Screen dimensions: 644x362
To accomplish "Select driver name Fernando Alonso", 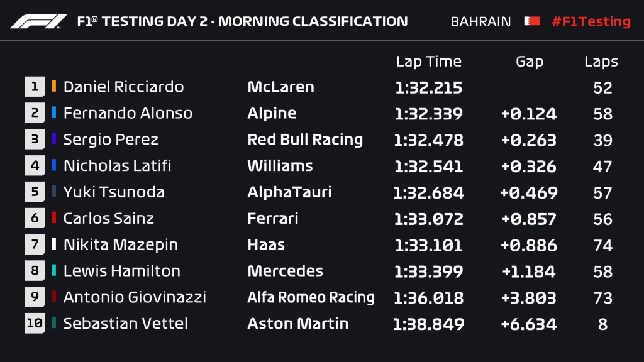I will click(x=128, y=113).
